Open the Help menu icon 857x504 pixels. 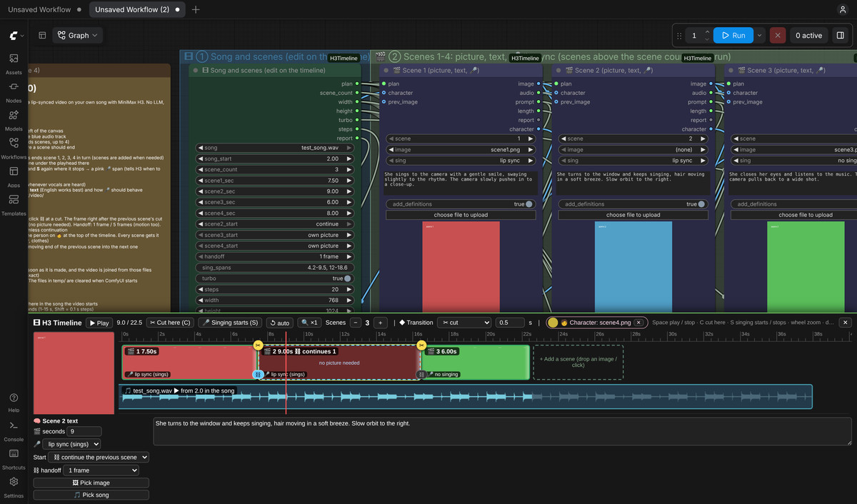[x=14, y=401]
